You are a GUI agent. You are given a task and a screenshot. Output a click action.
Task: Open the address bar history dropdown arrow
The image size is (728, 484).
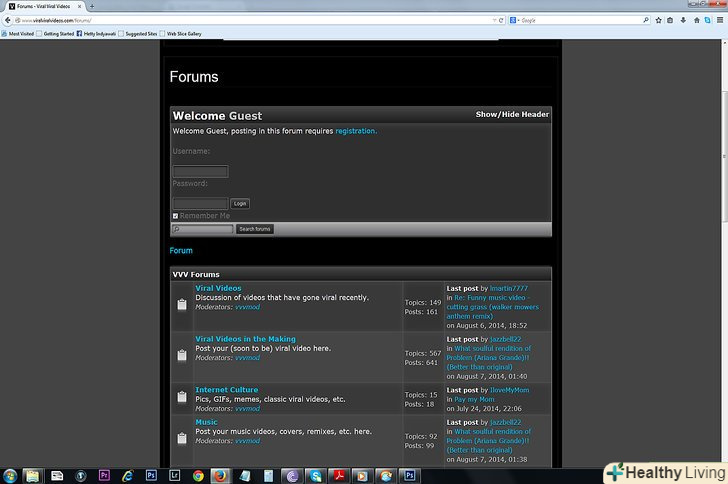(x=494, y=20)
